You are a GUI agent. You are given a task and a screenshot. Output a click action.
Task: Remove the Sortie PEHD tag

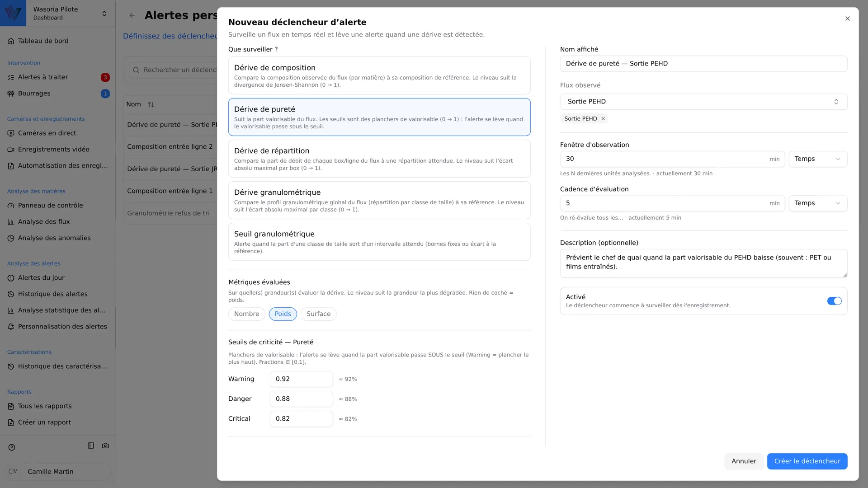pos(603,119)
